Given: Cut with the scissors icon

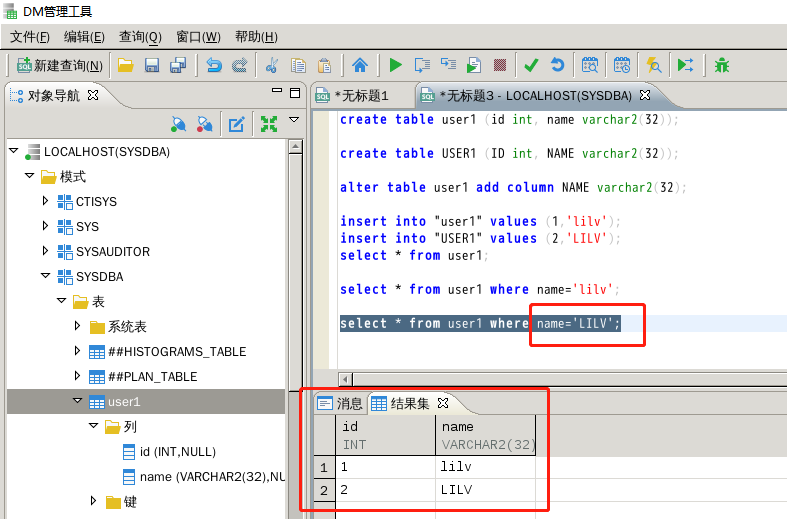Looking at the screenshot, I should (272, 65).
